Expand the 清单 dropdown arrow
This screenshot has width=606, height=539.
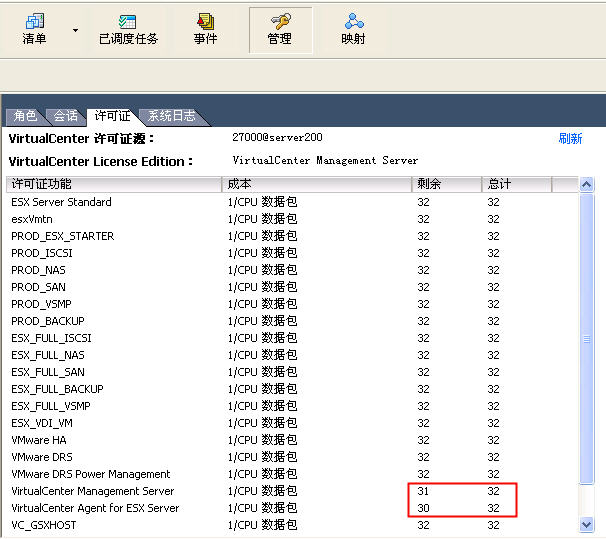pos(75,30)
